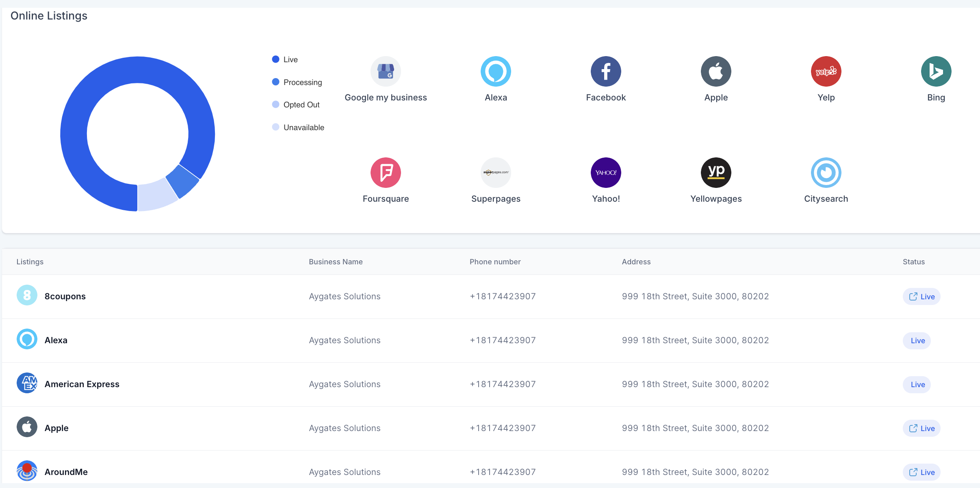980x488 pixels.
Task: Click the Google my business label
Action: (386, 98)
